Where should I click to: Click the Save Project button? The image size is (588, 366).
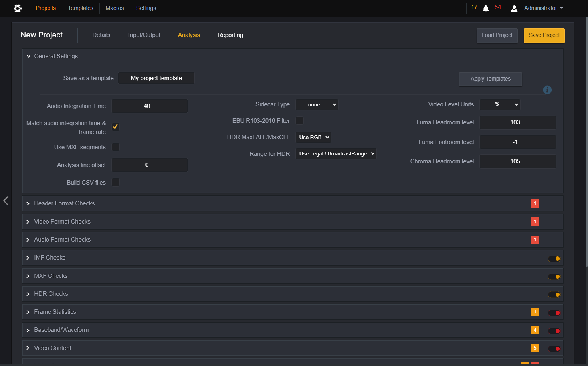(544, 35)
